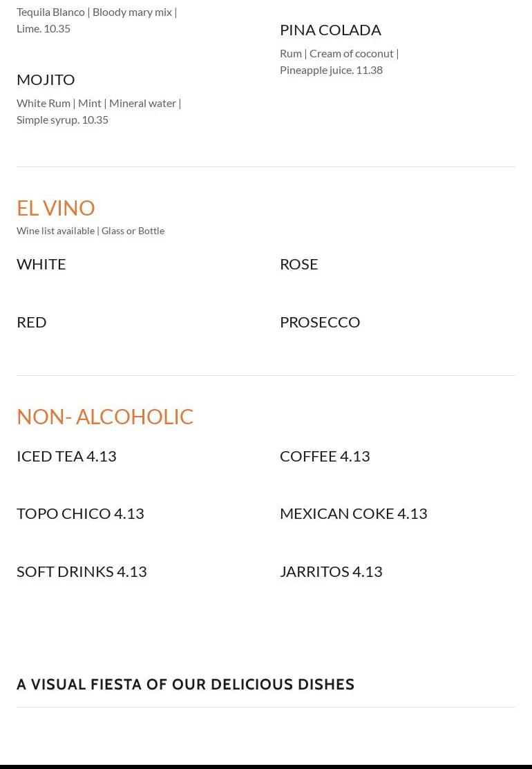Click the Visual Fiesta dishes heading

185,685
